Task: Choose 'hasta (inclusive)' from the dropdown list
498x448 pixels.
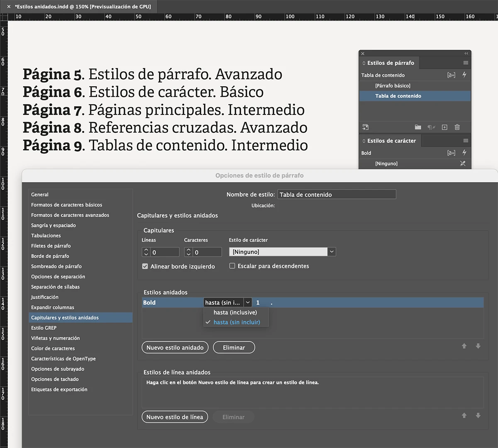Action: [235, 312]
